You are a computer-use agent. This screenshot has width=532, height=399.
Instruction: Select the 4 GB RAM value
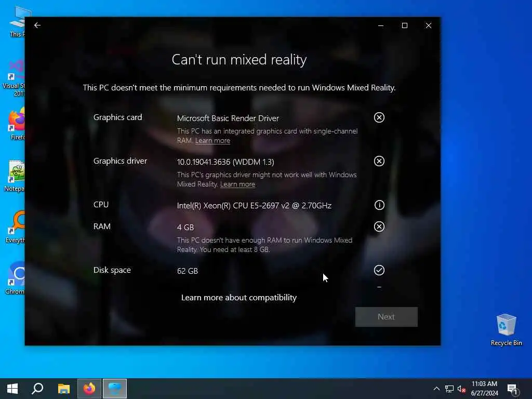tap(185, 228)
